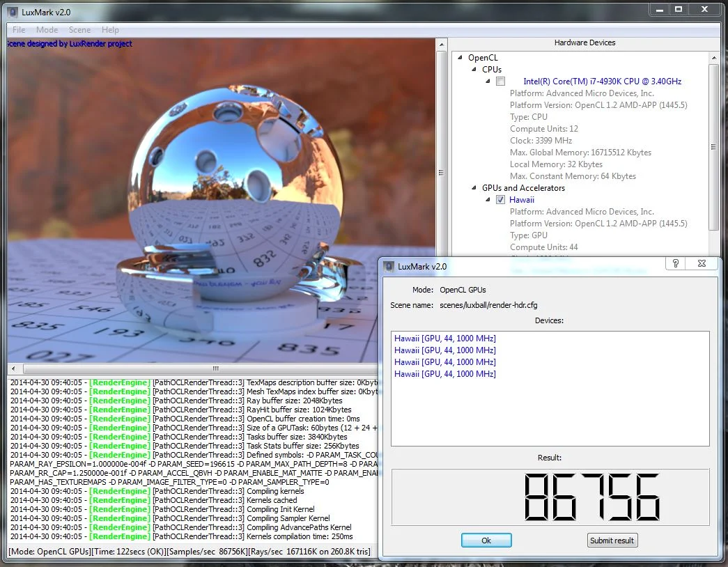Viewport: 728px width, 567px height.
Task: Open the Help menu
Action: (111, 30)
